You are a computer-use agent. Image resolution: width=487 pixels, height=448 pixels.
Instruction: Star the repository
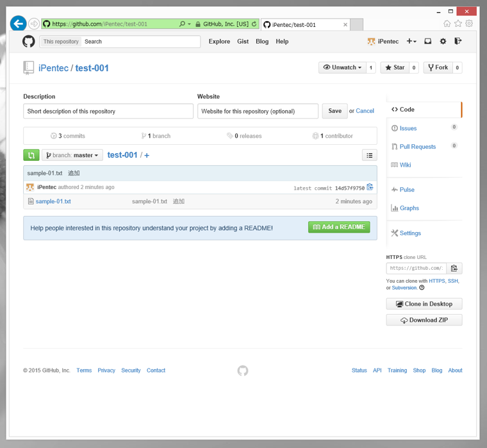coord(395,67)
